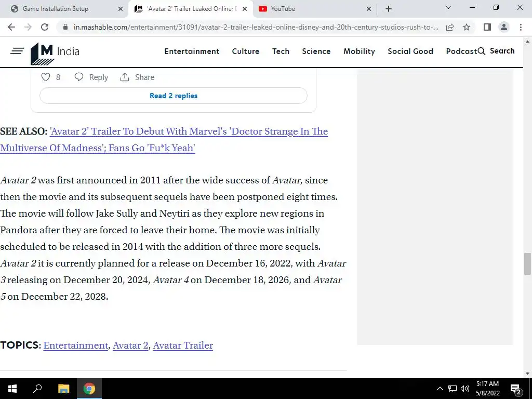
Task: Open Mashable hamburger menu
Action: (17, 51)
